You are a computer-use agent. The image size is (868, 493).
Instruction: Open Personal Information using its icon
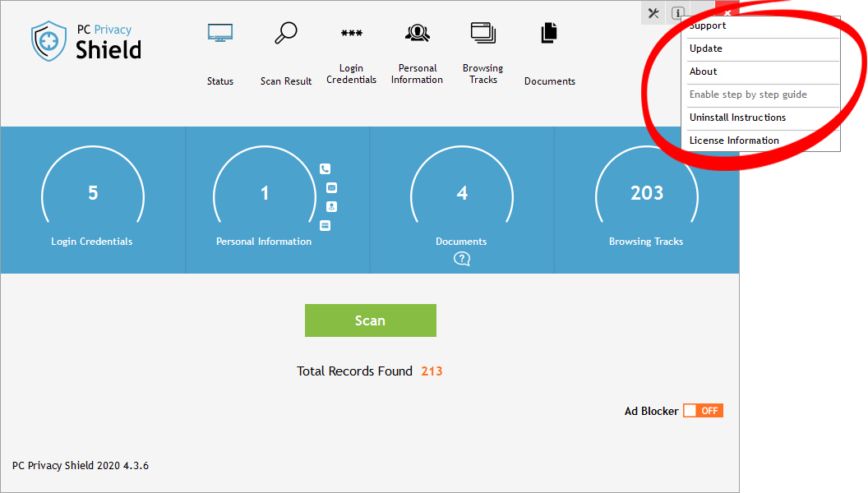tap(417, 32)
